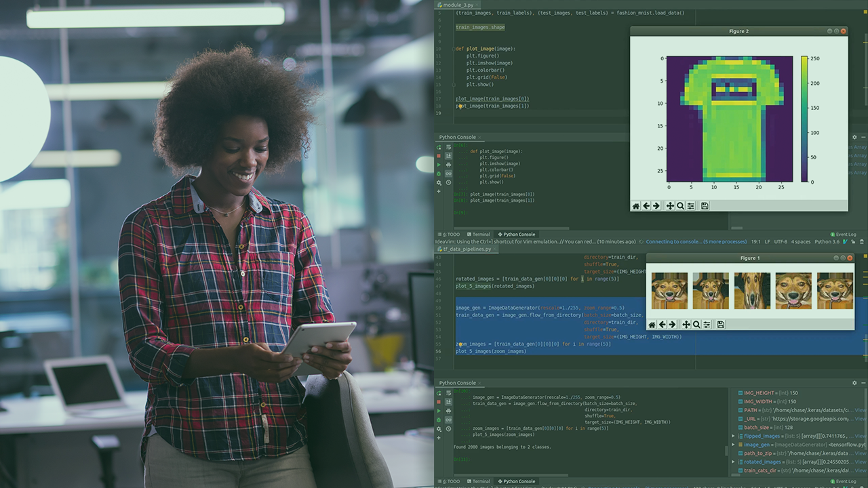Screen dimensions: 868x488
Task: Save Figure 2 using the floppy disk icon
Action: pos(705,206)
